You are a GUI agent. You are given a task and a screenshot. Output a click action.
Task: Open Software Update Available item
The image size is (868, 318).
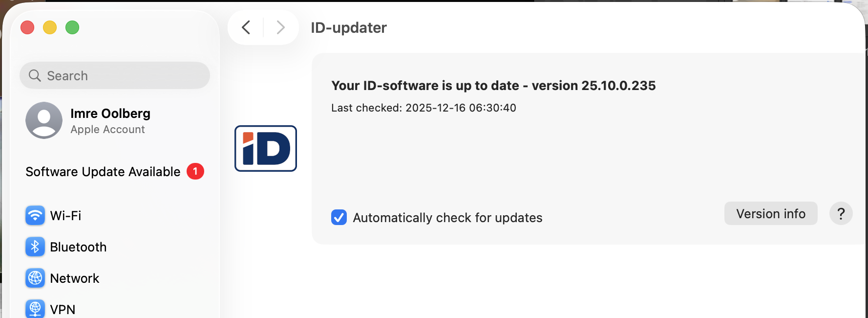[103, 172]
